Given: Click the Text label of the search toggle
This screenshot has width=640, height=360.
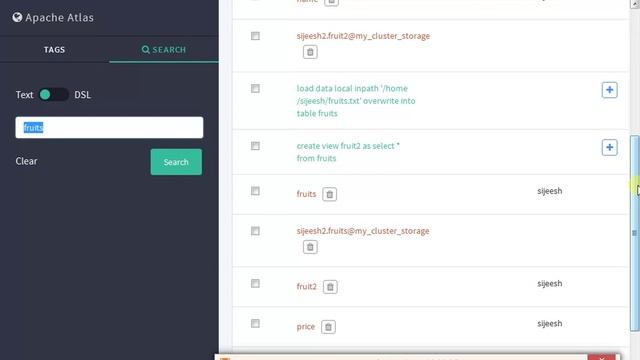Looking at the screenshot, I should (x=24, y=95).
